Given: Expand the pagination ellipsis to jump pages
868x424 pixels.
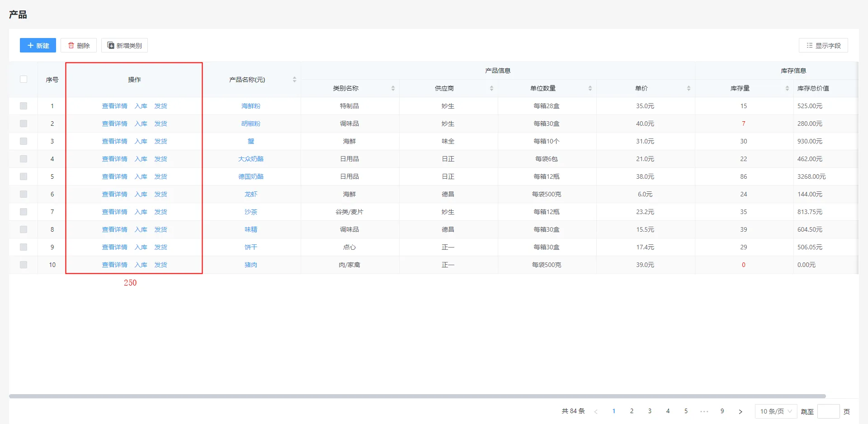Looking at the screenshot, I should coord(704,411).
